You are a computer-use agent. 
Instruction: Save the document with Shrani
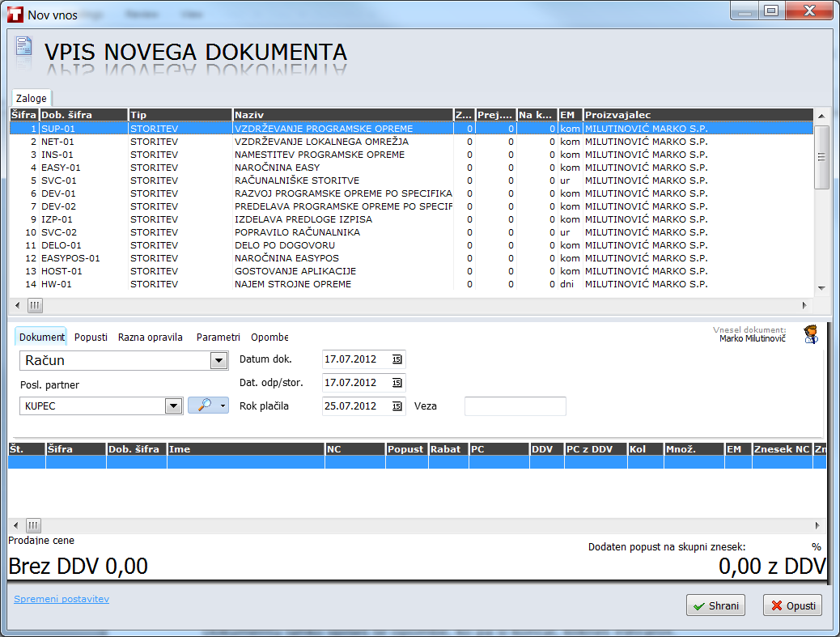point(715,605)
